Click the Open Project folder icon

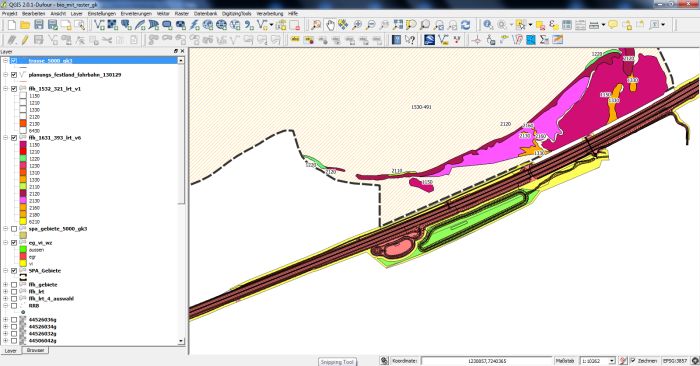(25, 25)
